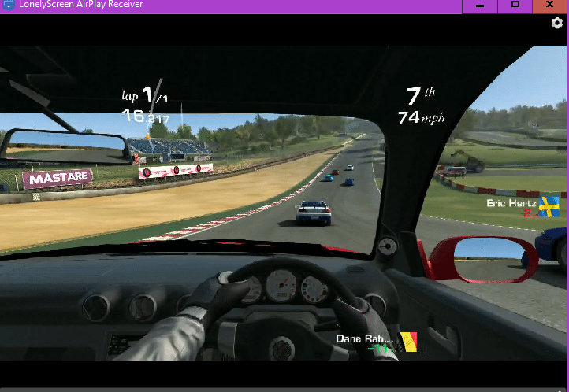
Task: Click the flag icon beside Dane Rab...
Action: tap(408, 342)
